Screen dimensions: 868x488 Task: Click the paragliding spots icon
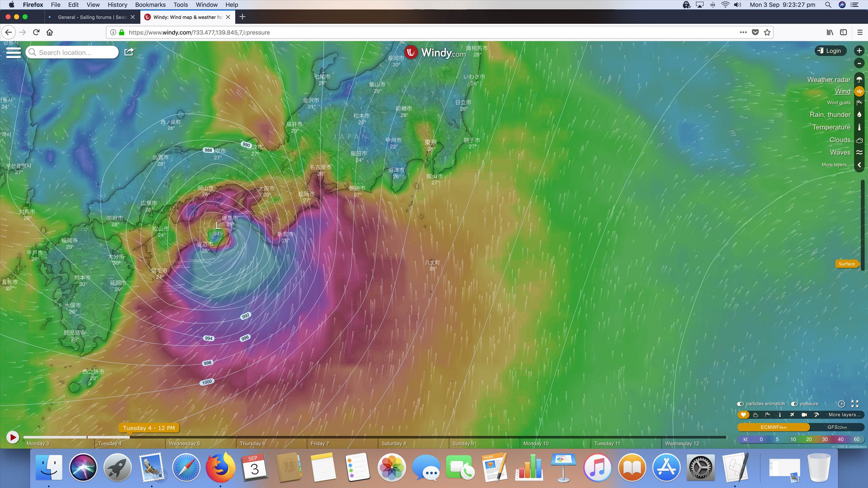coord(816,415)
